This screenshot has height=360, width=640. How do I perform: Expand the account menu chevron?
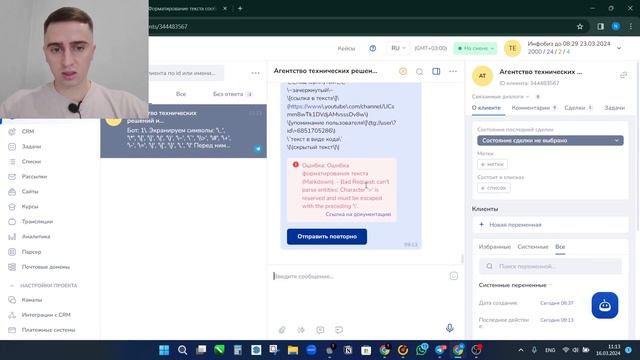click(619, 48)
